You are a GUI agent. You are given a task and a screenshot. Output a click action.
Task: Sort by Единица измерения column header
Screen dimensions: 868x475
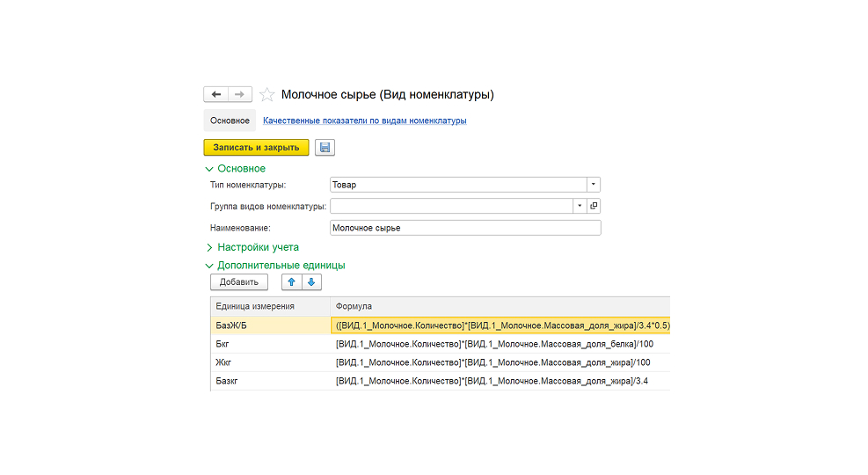(270, 306)
